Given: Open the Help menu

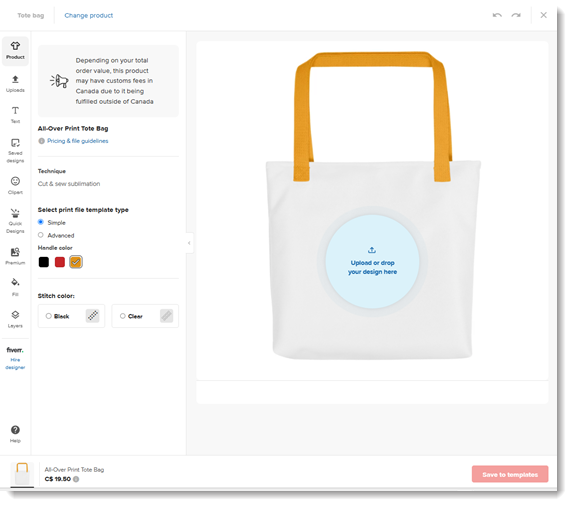Looking at the screenshot, I should click(15, 434).
